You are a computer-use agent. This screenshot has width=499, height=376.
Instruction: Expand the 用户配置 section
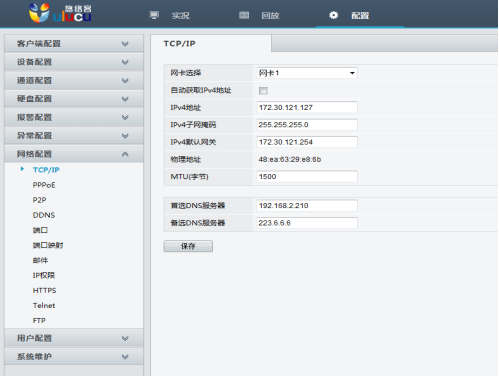tap(74, 338)
